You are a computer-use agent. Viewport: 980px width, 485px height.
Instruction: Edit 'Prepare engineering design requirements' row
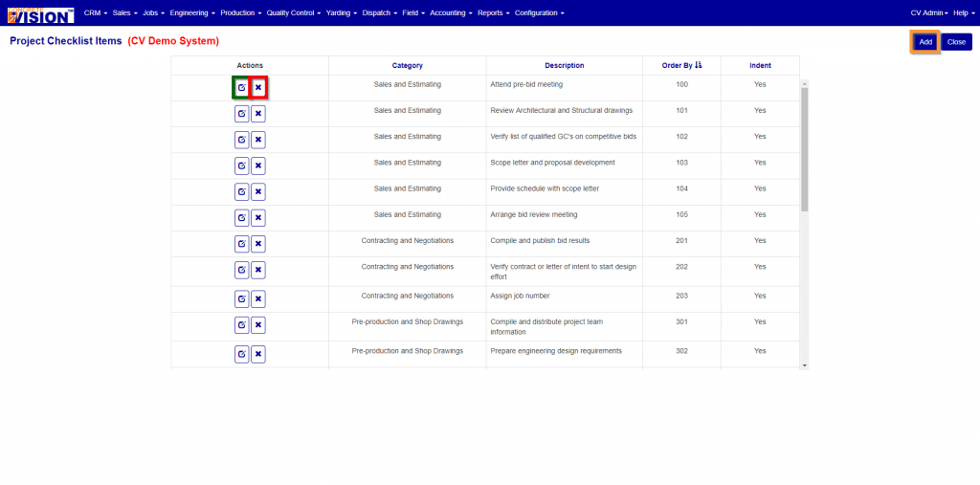pyautogui.click(x=242, y=354)
